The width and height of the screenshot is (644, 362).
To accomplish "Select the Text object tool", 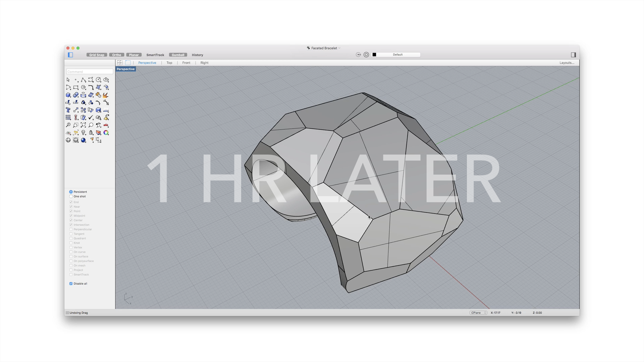I will (68, 110).
